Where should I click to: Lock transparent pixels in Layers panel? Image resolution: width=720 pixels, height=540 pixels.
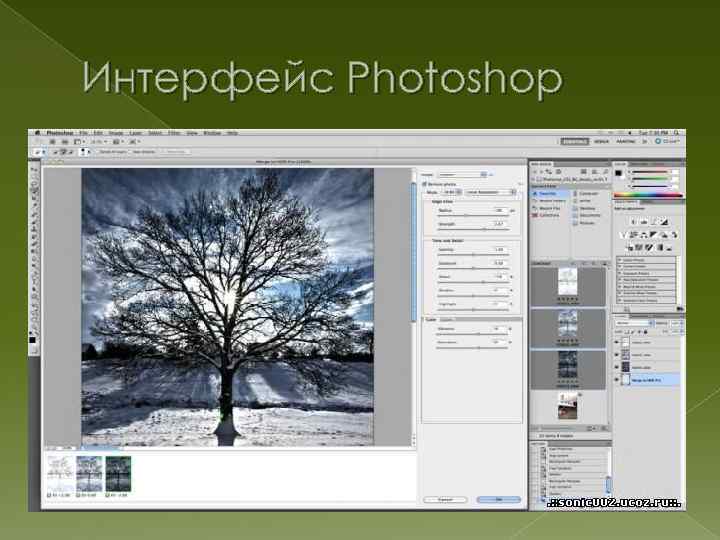click(x=626, y=332)
